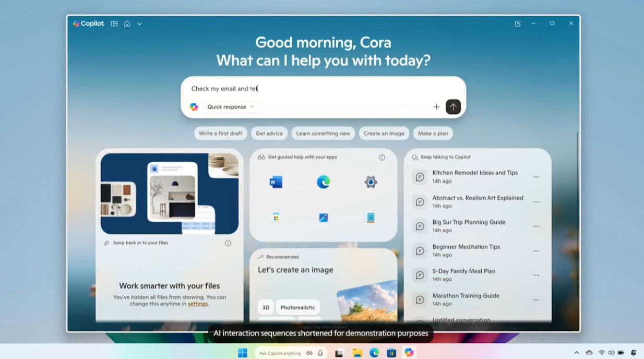Add an attachment with the plus icon
Image resolution: width=644 pixels, height=359 pixels.
(x=436, y=107)
